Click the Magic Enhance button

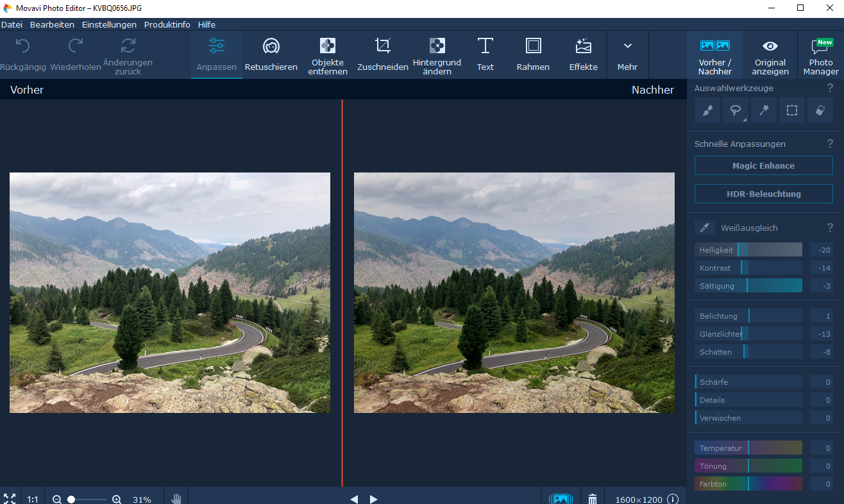[x=763, y=165]
